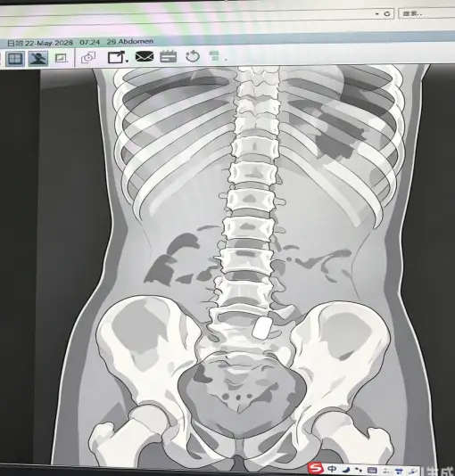The image size is (455, 476).
Task: Send the study via envelope icon
Action: (x=145, y=56)
